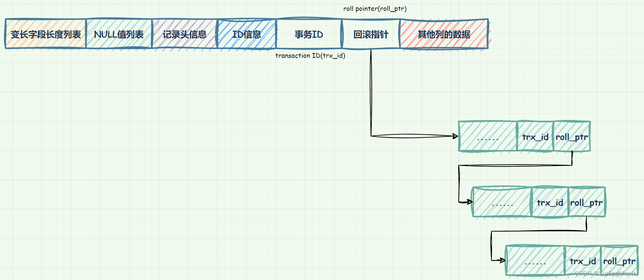Click the red 其他列的数据 box
This screenshot has height=280, width=644.
(444, 34)
